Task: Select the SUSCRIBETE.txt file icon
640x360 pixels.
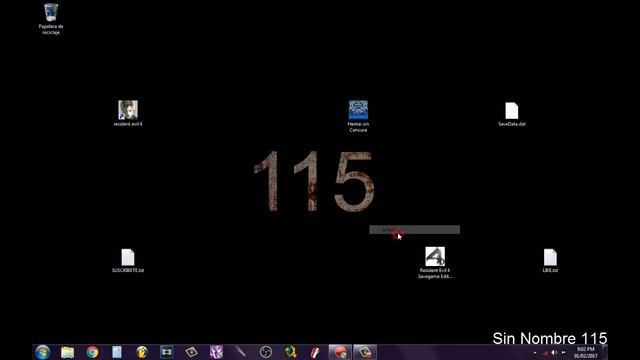Action: click(128, 260)
